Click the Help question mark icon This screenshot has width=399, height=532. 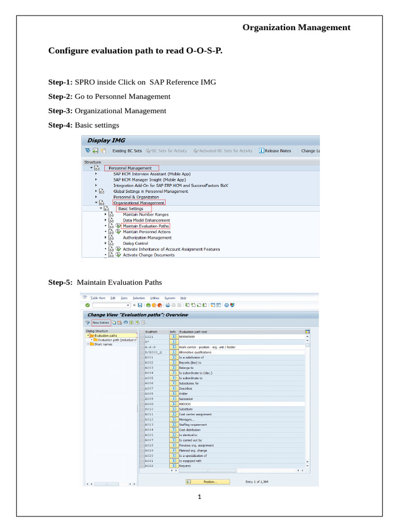pos(227,305)
